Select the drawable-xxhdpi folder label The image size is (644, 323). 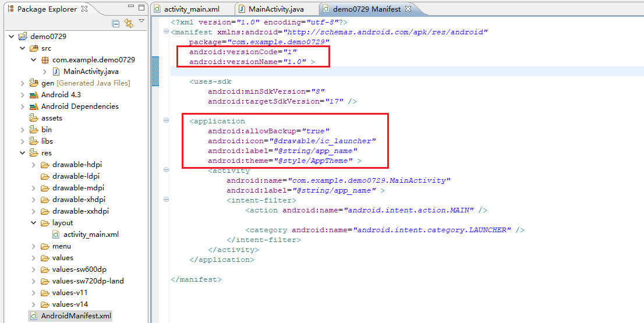[80, 211]
